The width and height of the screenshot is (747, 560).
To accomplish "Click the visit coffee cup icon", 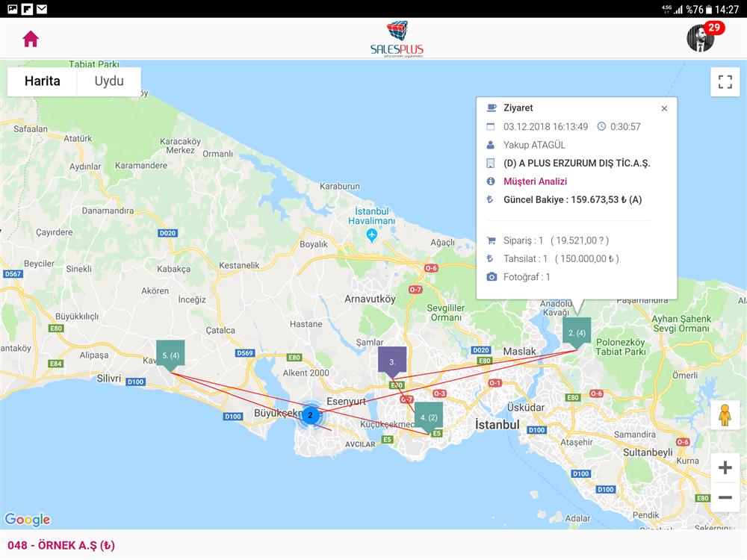I will [x=492, y=108].
